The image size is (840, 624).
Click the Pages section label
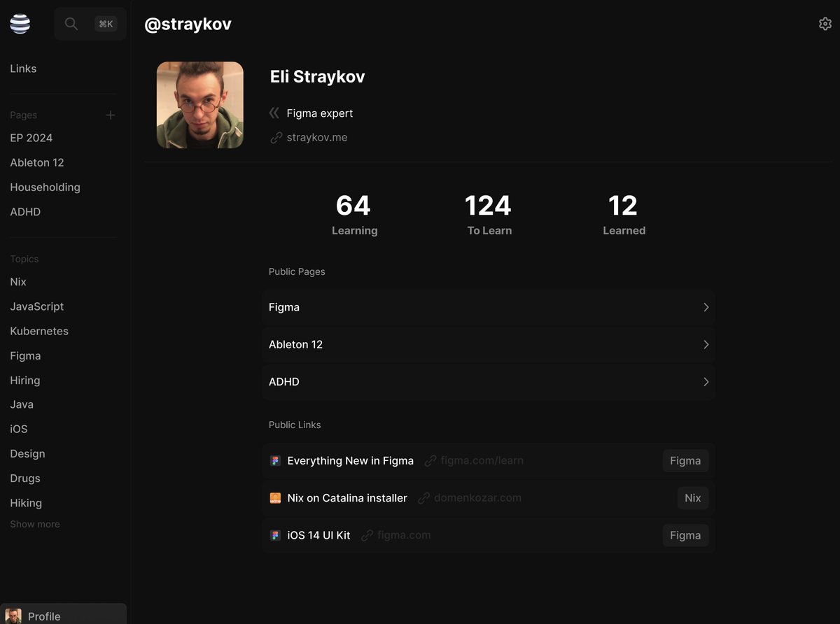pyautogui.click(x=24, y=115)
